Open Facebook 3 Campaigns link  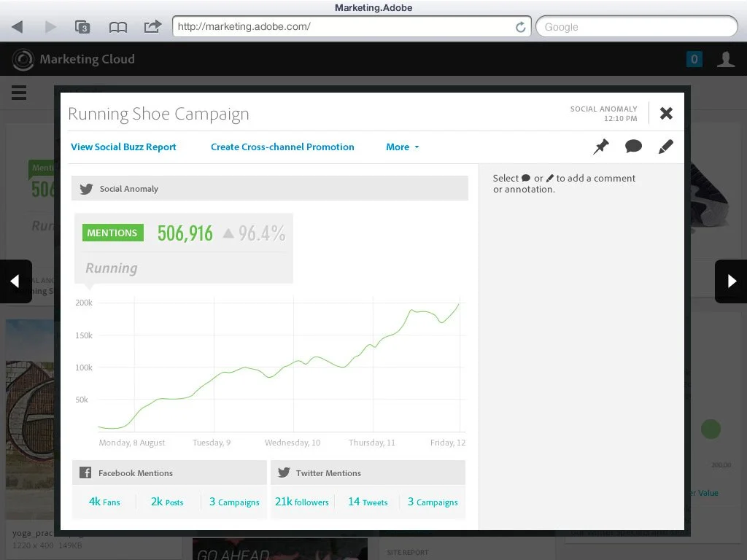click(234, 502)
